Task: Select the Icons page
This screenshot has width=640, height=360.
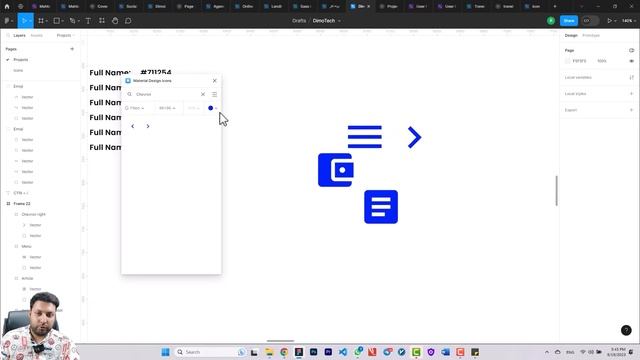Action: (x=18, y=70)
